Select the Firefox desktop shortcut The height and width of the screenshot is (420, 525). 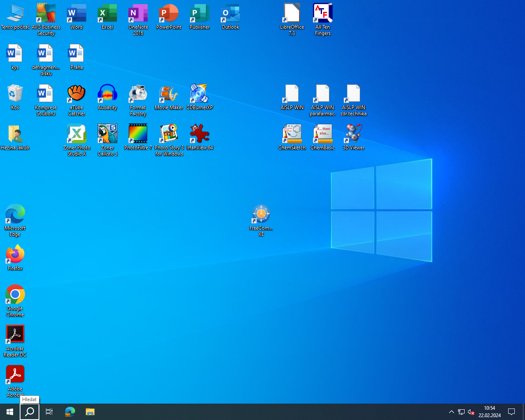[x=15, y=258]
